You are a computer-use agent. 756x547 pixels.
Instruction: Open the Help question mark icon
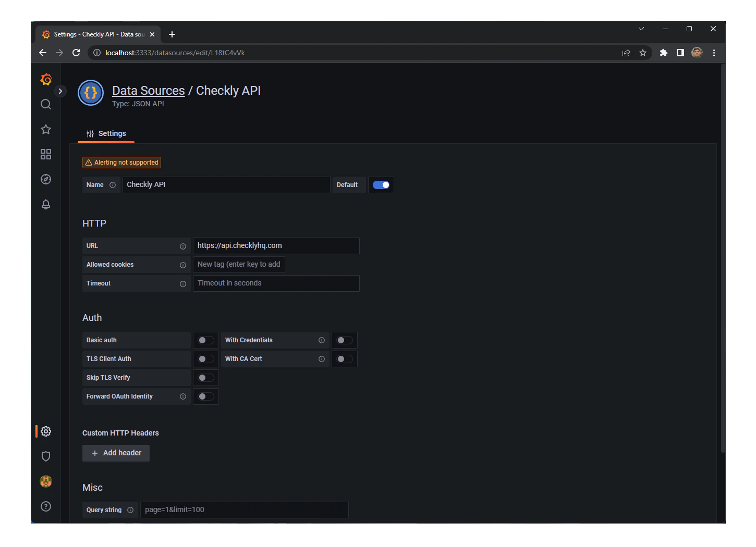tap(46, 506)
